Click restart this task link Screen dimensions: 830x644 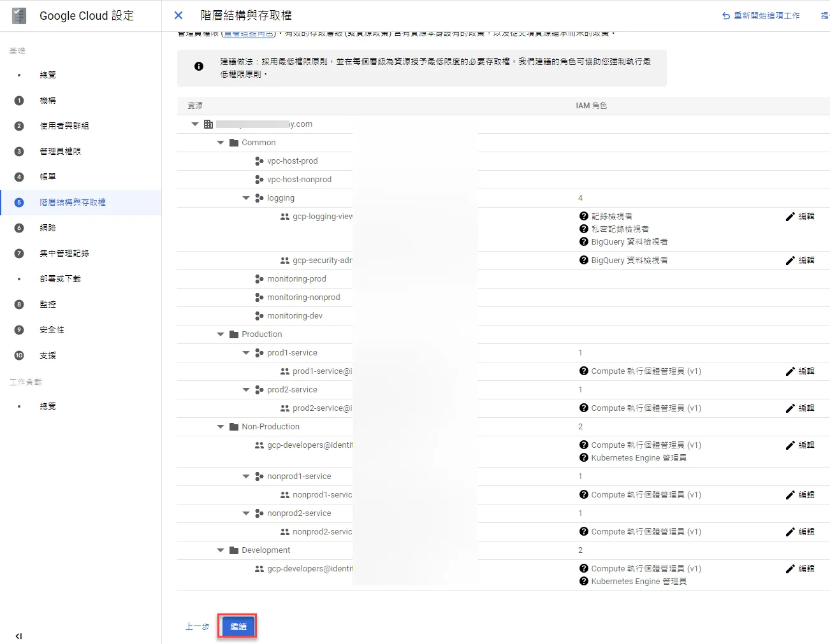761,15
